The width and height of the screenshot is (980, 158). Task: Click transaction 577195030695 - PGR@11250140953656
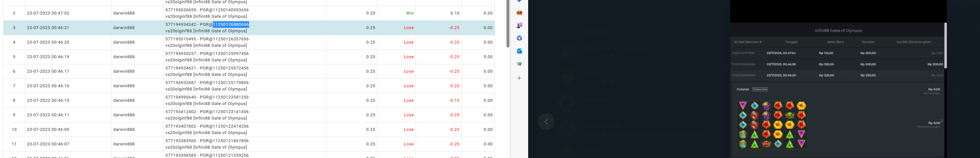point(207,10)
